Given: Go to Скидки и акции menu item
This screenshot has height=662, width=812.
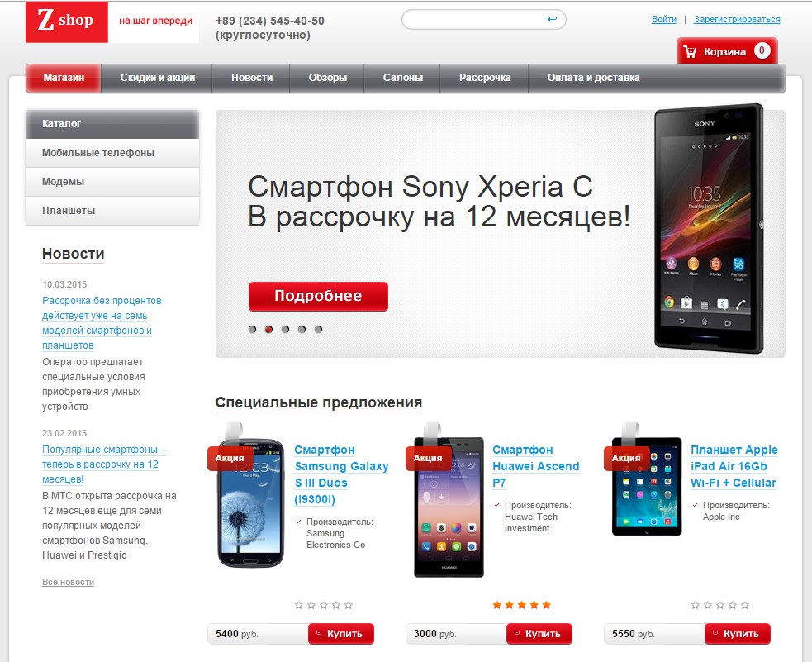Looking at the screenshot, I should [158, 78].
